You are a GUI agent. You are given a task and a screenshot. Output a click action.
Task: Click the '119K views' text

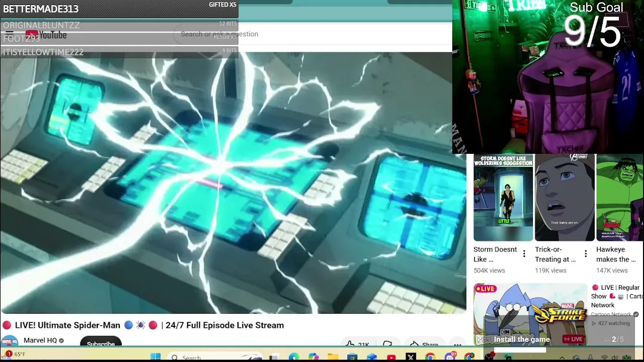point(550,270)
